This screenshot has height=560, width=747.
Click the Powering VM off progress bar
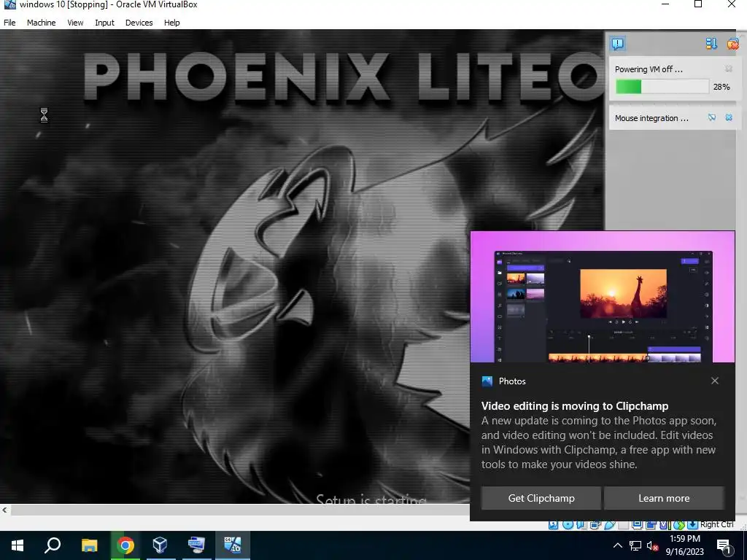point(662,87)
